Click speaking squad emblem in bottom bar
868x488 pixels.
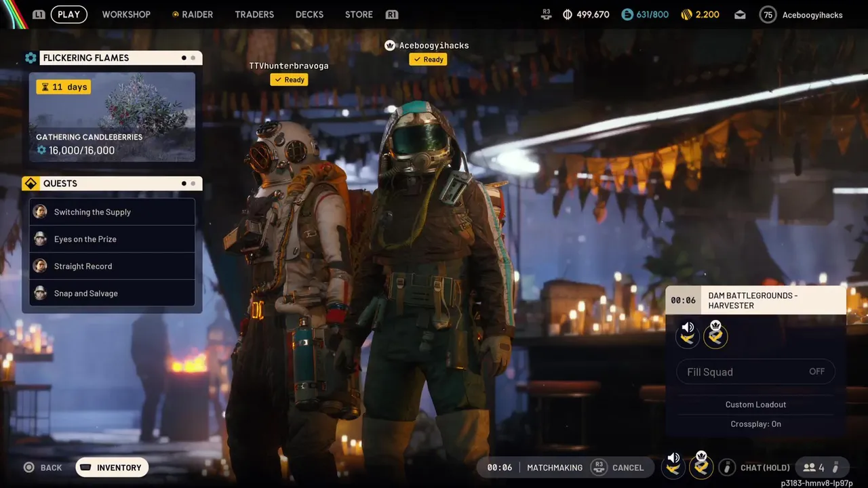pyautogui.click(x=673, y=465)
